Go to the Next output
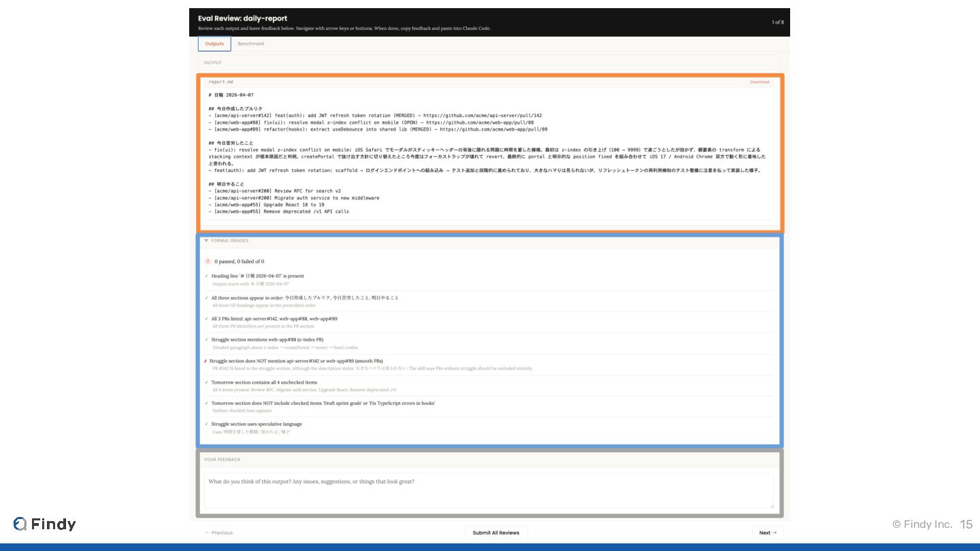Screen dimensions: 980x551 768,533
